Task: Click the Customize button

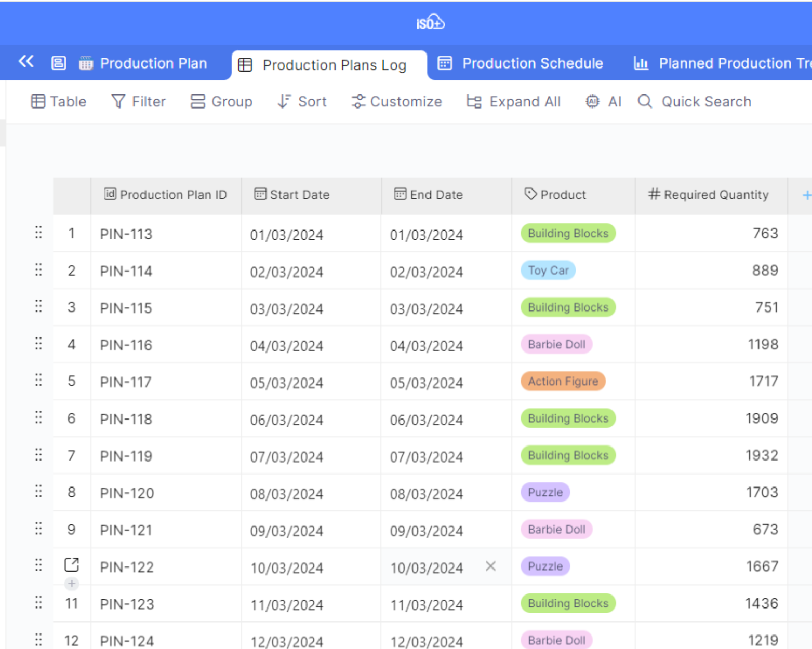Action: pos(397,102)
